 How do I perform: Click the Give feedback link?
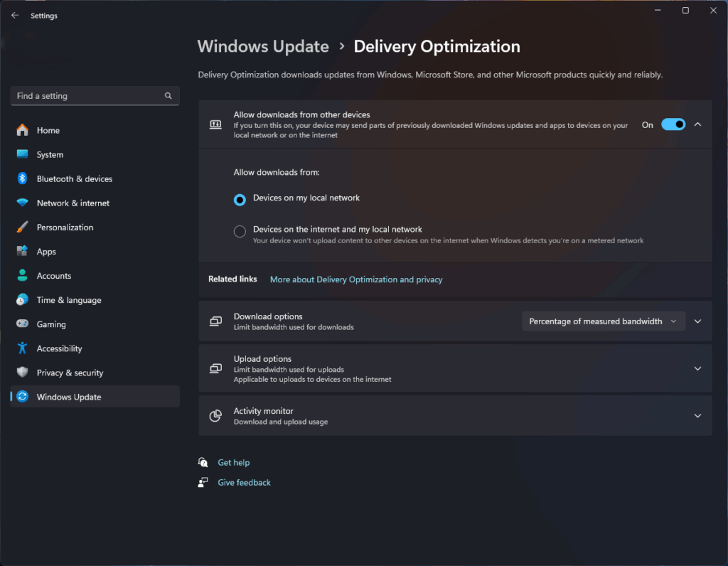point(244,482)
